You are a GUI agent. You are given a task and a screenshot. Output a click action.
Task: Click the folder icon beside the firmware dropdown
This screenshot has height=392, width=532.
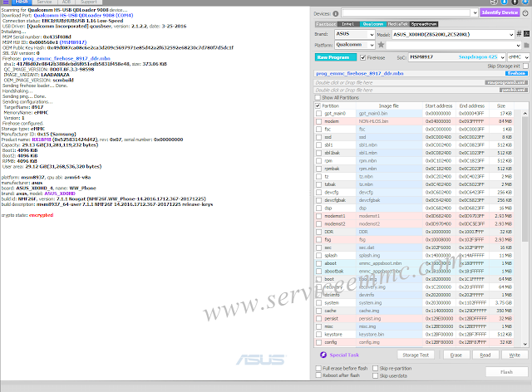[x=526, y=45]
